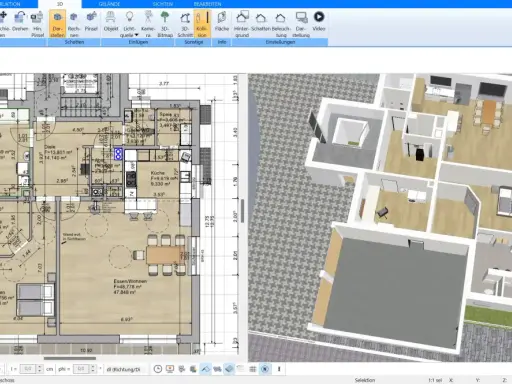Click the grid icon in bottom toolbar
The image size is (512, 384).
tap(253, 369)
